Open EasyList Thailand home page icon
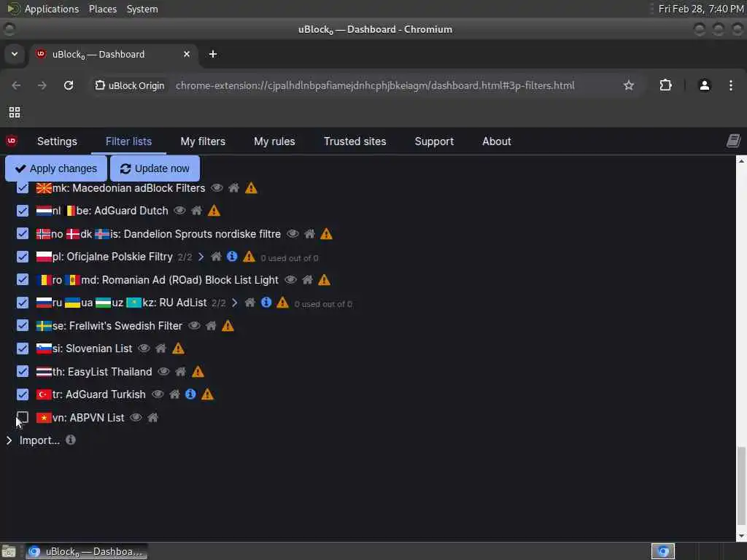Screen dimensions: 747x560 tap(180, 371)
